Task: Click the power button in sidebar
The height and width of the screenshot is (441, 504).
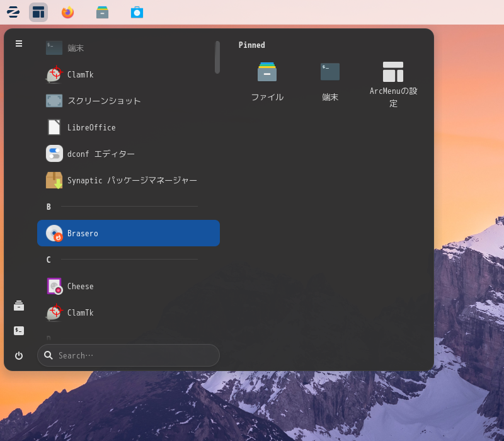Action: 19,355
